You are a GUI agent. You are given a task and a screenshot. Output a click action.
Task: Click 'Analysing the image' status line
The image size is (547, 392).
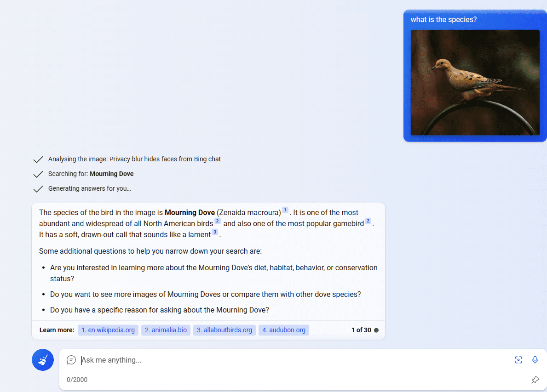(x=134, y=159)
